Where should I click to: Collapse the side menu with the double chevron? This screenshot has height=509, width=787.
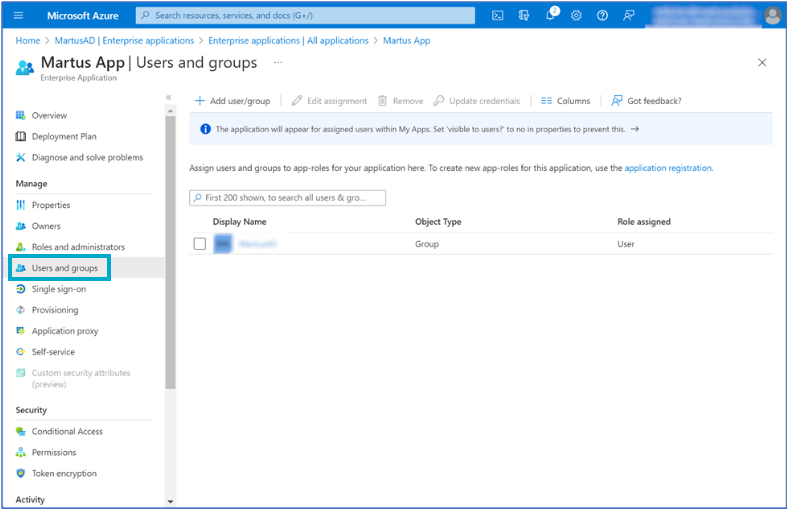pos(169,97)
